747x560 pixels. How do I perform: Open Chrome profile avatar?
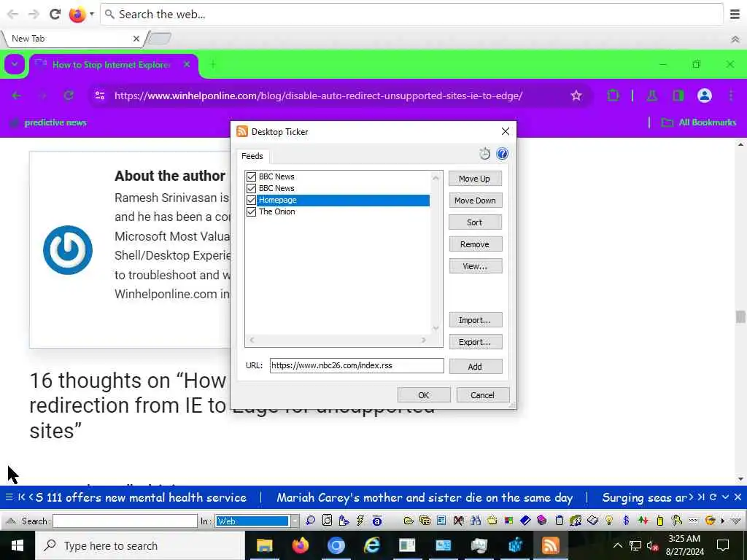pyautogui.click(x=704, y=96)
